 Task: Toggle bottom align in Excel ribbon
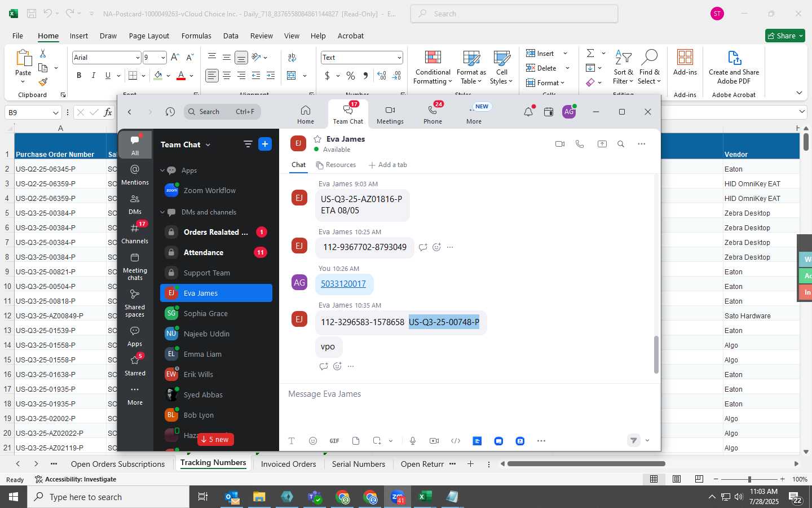241,57
